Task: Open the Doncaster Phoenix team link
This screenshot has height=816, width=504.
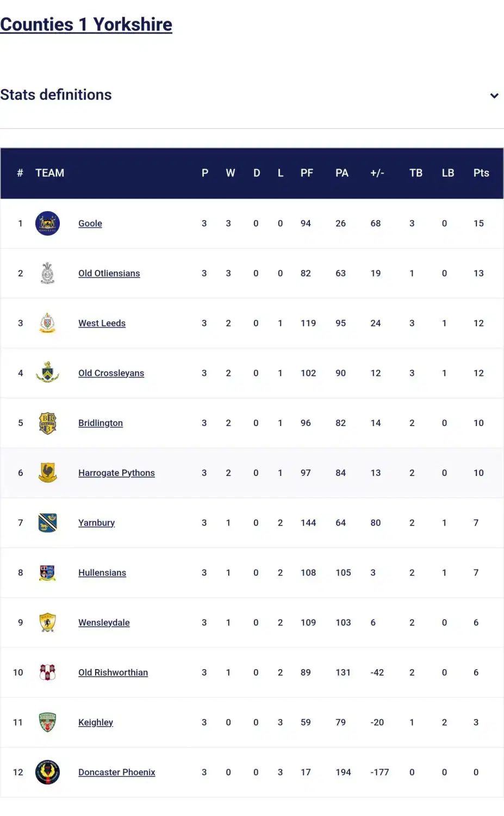Action: 116,772
